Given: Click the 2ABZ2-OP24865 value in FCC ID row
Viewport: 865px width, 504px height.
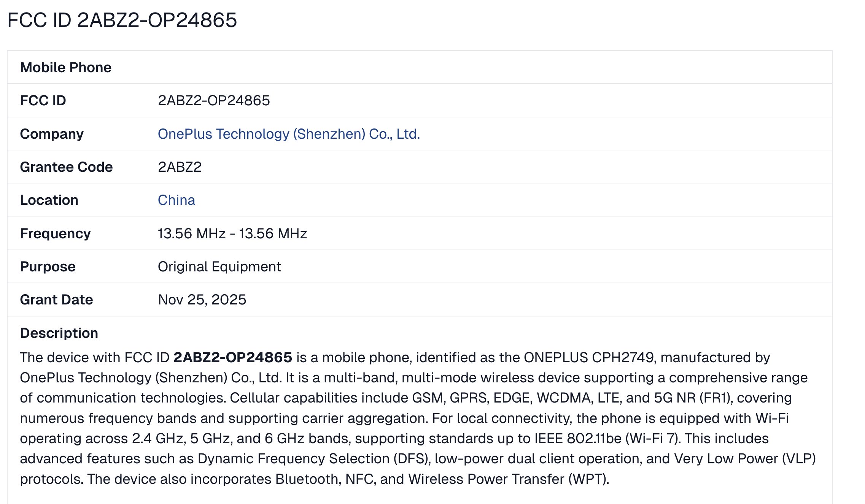Looking at the screenshot, I should (214, 100).
